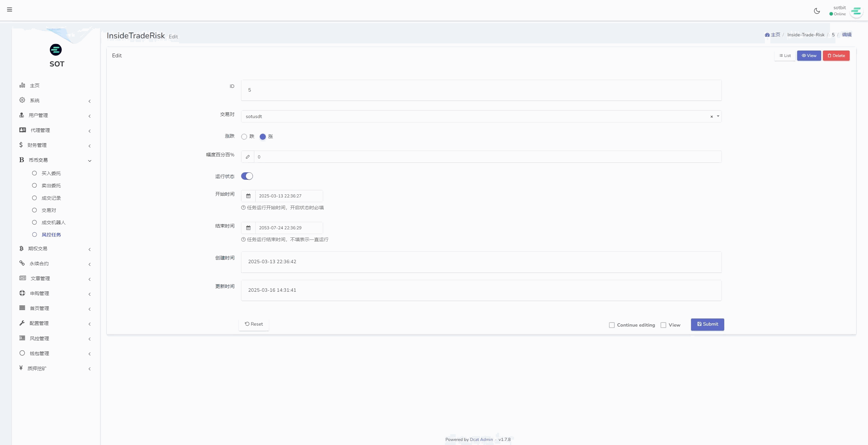The image size is (868, 445).
Task: Go to 买入委托 menu item
Action: pyautogui.click(x=51, y=173)
